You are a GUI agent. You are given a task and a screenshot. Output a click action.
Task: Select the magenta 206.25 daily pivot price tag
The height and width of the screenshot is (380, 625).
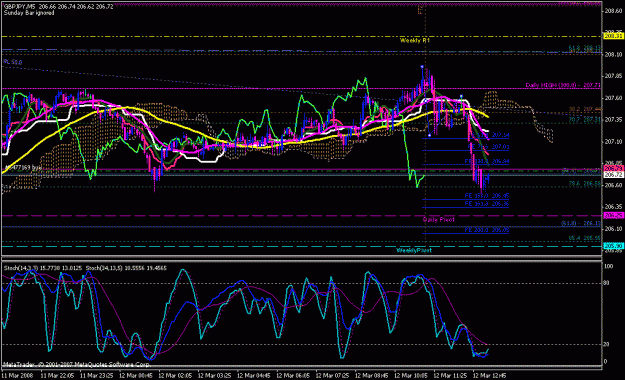tap(613, 215)
